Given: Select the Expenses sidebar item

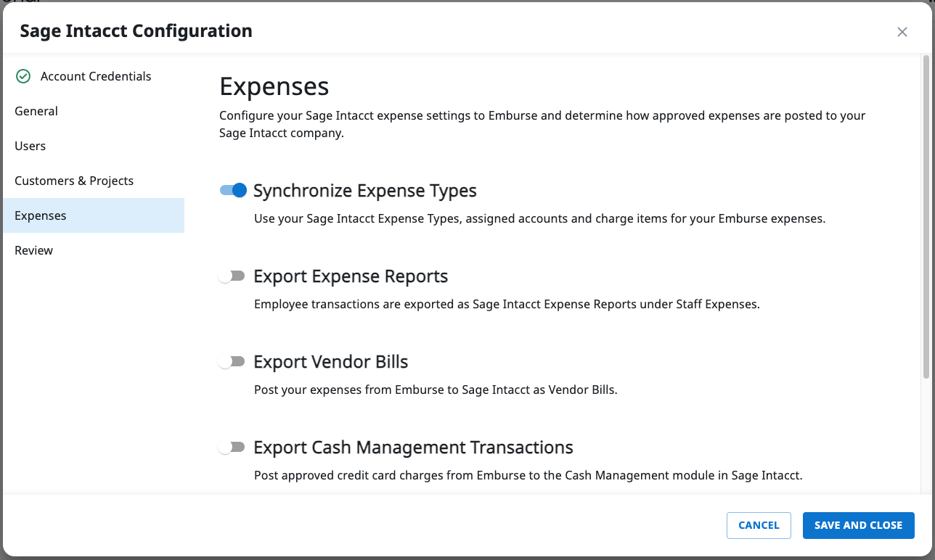Looking at the screenshot, I should coord(94,215).
